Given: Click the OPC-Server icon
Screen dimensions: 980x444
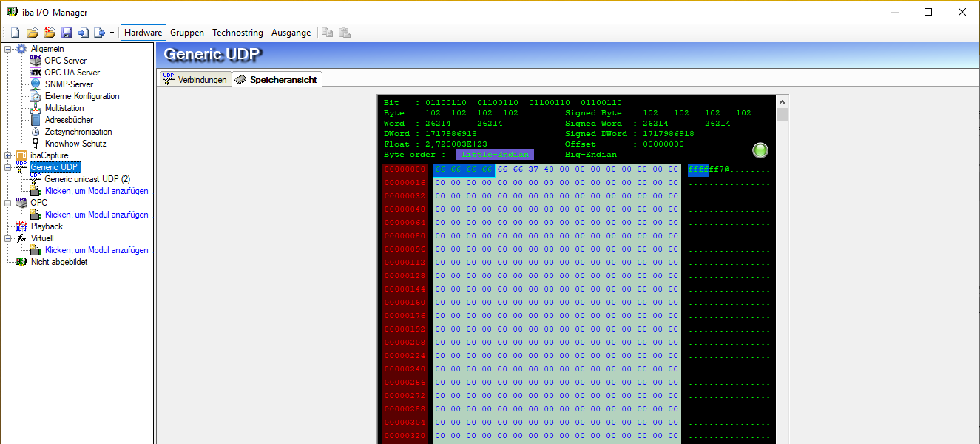Looking at the screenshot, I should [36, 61].
